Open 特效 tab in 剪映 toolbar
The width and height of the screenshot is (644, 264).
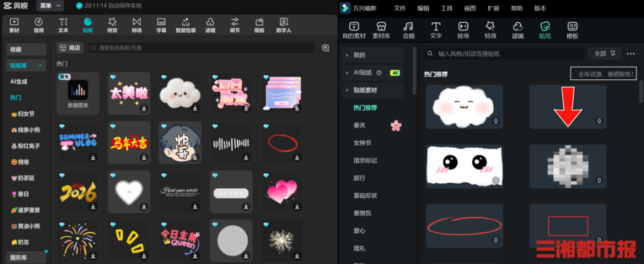pyautogui.click(x=112, y=25)
